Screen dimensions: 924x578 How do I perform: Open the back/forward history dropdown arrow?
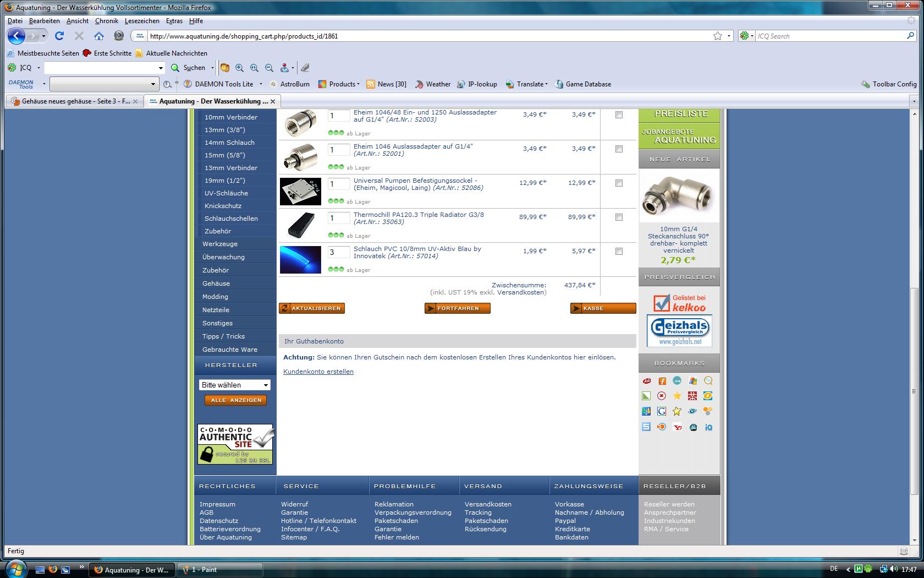pyautogui.click(x=43, y=36)
